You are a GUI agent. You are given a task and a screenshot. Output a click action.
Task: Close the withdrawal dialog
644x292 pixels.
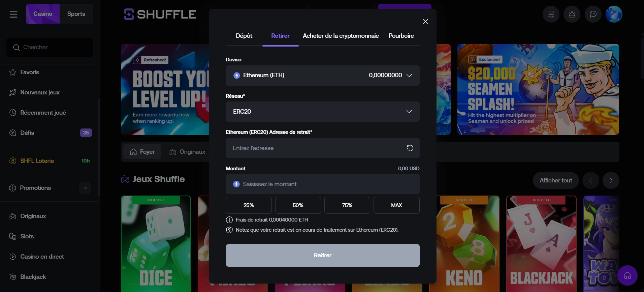coord(425,22)
